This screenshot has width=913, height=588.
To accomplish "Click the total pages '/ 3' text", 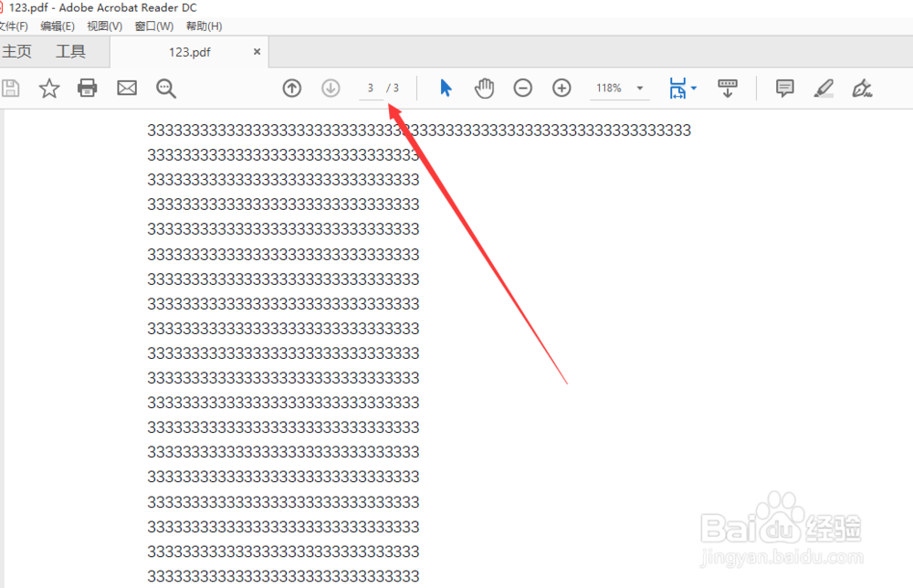I will (393, 88).
